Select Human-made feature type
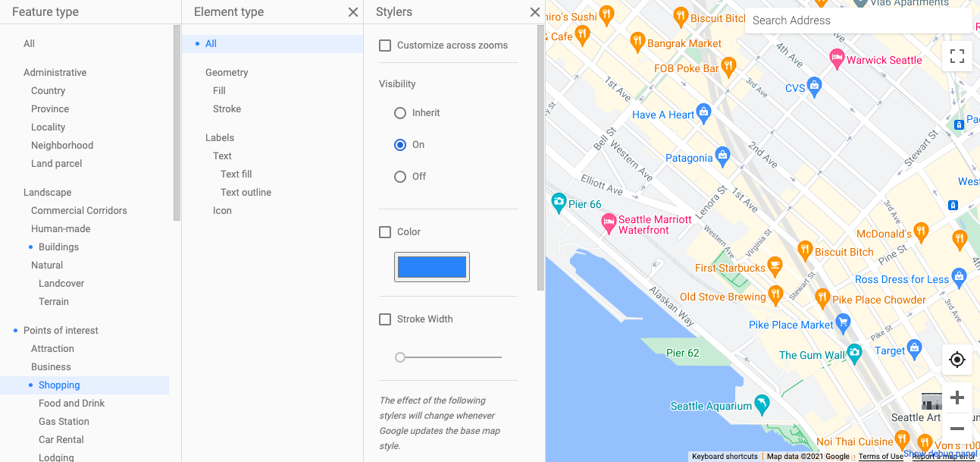 click(61, 229)
